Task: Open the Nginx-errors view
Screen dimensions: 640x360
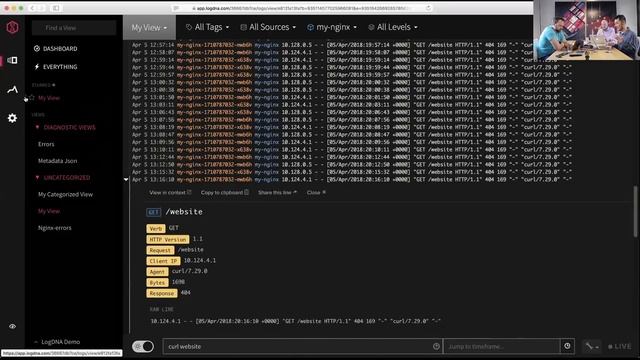Action: tap(55, 228)
